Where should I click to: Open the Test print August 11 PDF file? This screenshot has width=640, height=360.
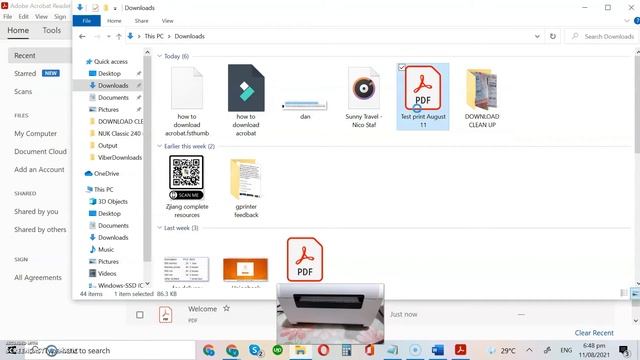pyautogui.click(x=423, y=97)
